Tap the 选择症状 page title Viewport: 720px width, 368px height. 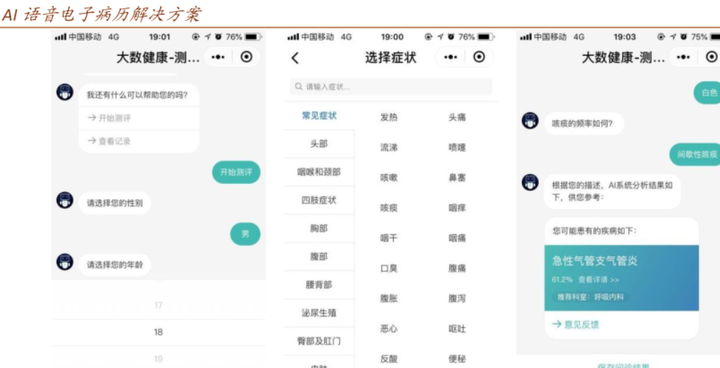(x=391, y=57)
